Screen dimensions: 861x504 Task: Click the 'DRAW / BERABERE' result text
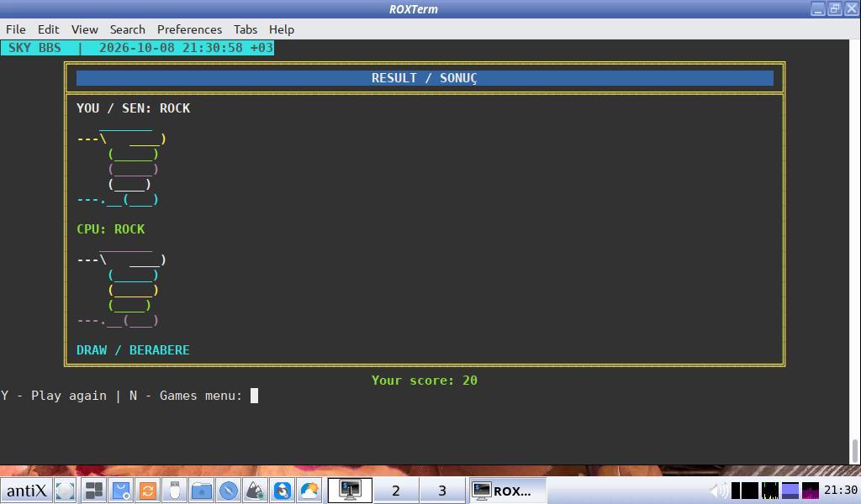coord(133,350)
